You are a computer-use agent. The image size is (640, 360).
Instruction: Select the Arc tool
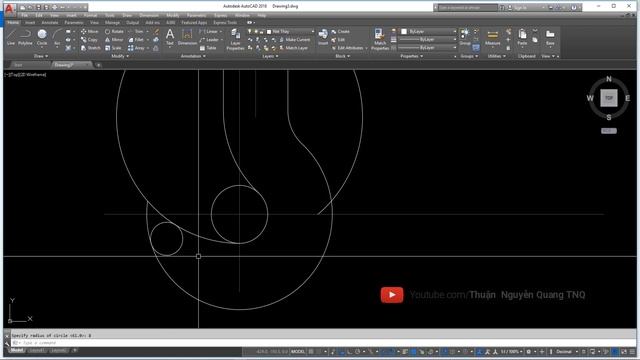pos(57,37)
